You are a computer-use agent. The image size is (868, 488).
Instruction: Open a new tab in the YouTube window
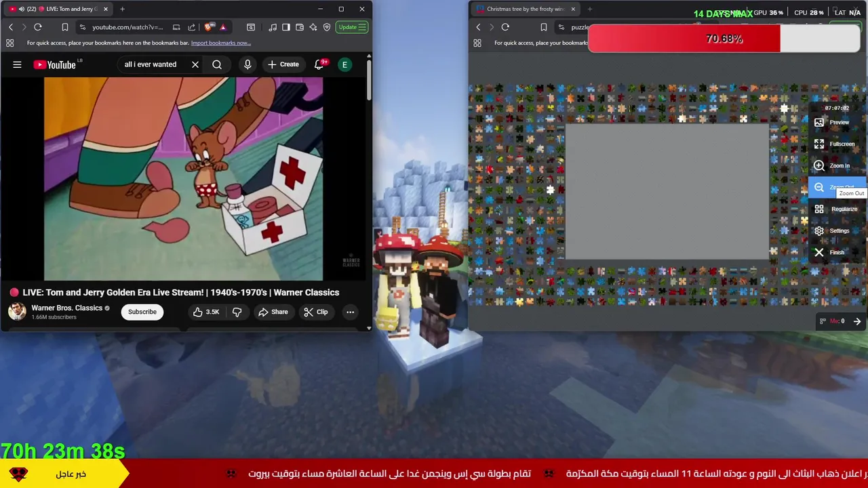point(122,9)
